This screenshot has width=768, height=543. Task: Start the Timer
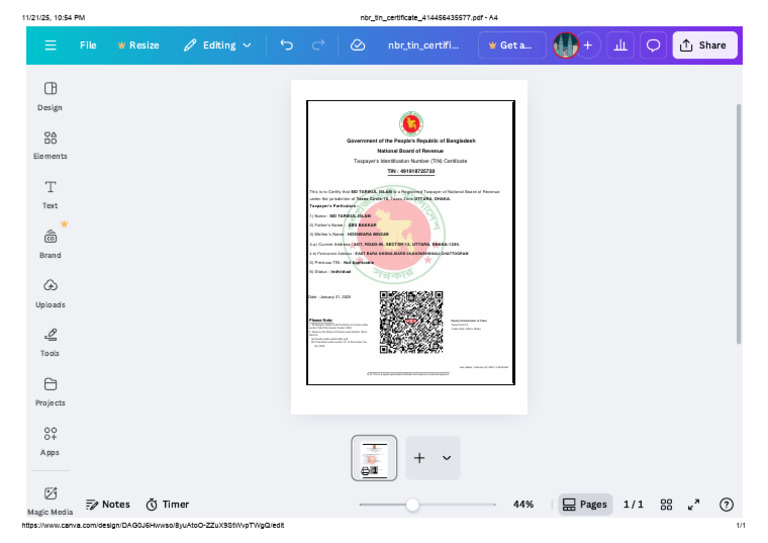(x=168, y=504)
